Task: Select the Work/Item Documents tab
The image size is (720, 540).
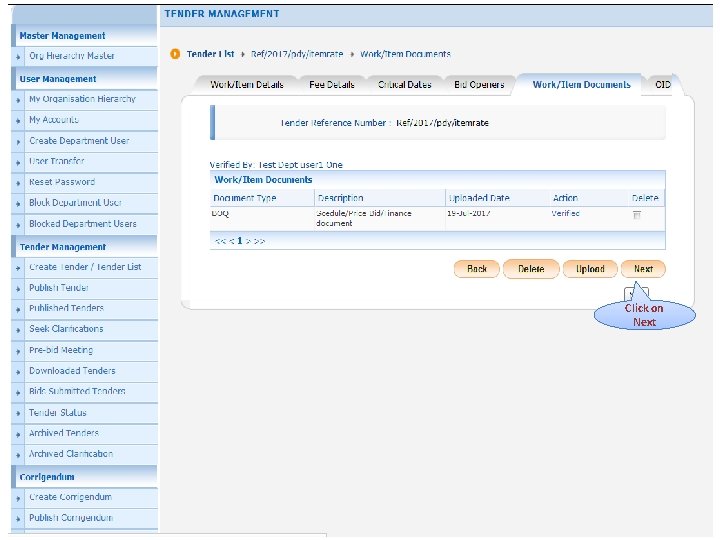Action: click(581, 85)
